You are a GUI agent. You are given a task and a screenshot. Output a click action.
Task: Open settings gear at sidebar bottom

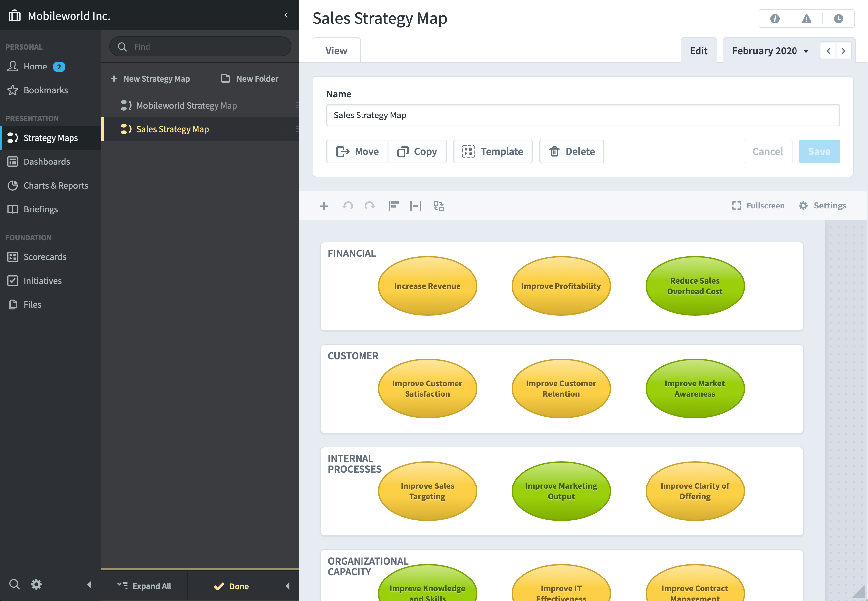coord(36,584)
